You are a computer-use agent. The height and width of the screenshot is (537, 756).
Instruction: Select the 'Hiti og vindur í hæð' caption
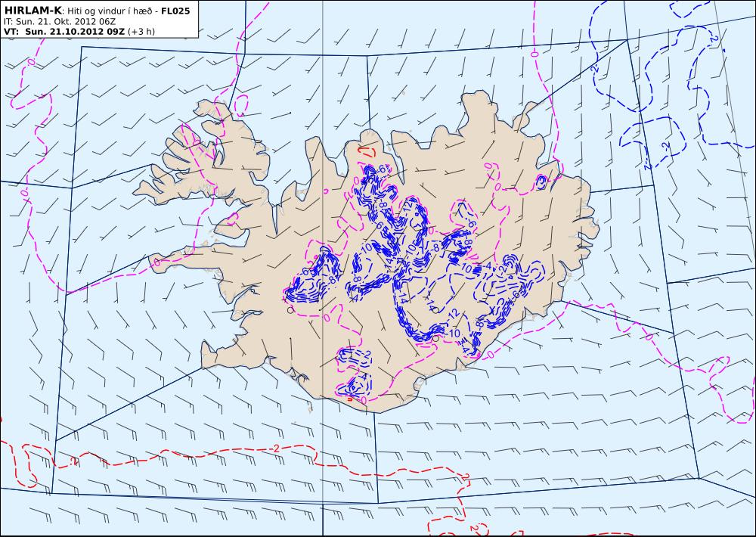[x=110, y=11]
